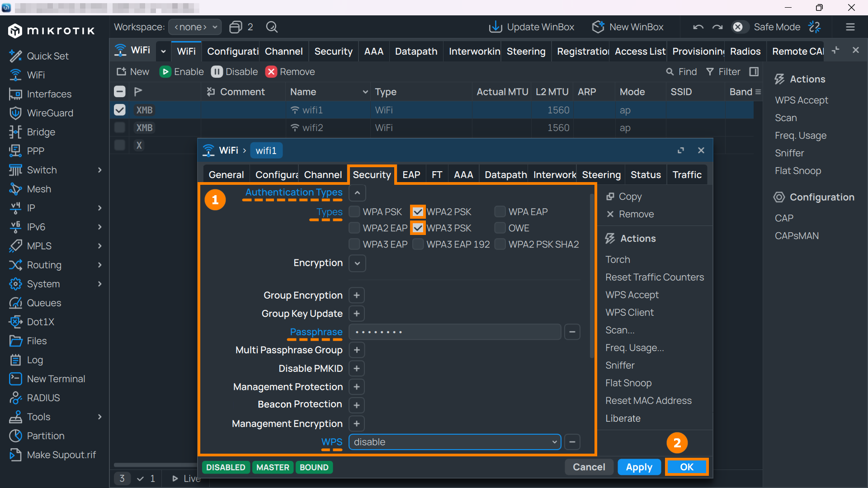Click the OK button

coord(686,467)
